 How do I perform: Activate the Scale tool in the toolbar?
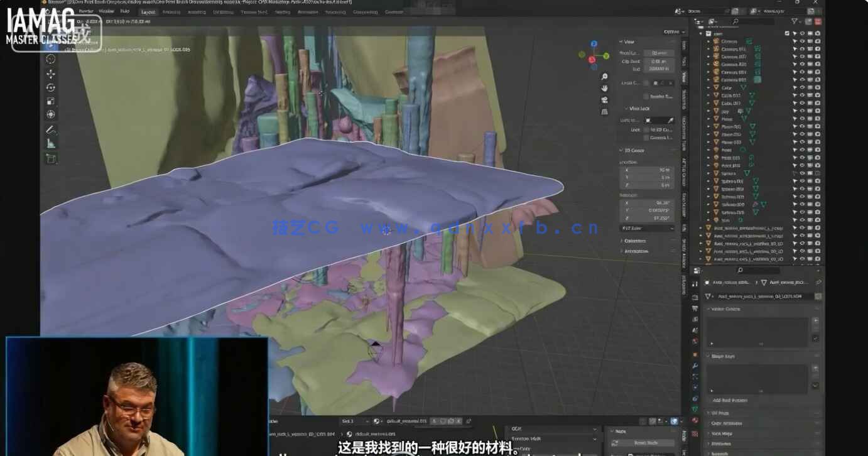pyautogui.click(x=51, y=101)
